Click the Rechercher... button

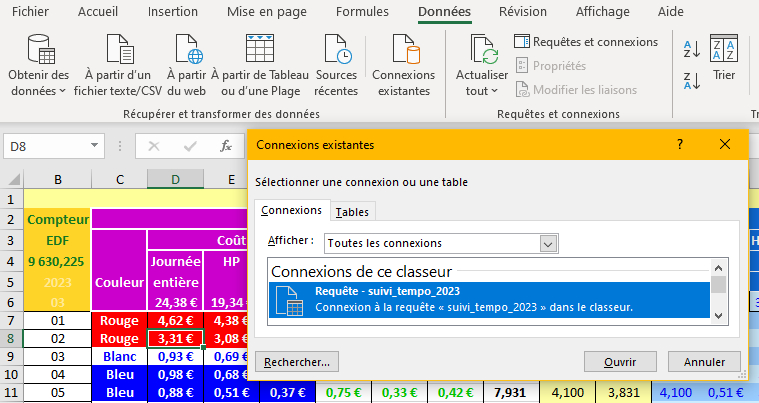297,361
